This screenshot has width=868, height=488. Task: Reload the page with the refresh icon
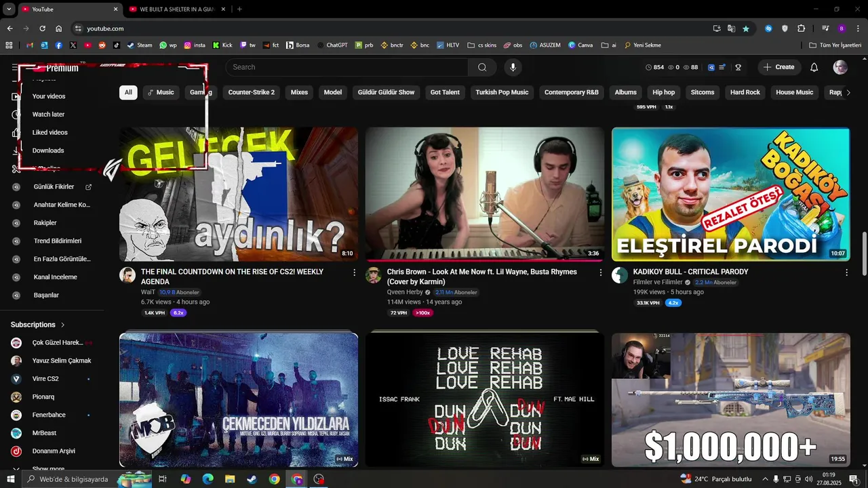click(42, 28)
